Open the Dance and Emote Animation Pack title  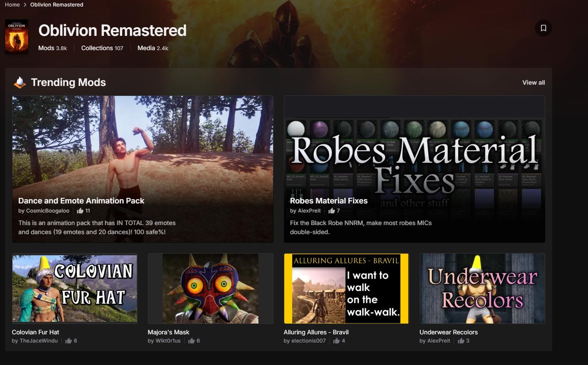click(81, 201)
